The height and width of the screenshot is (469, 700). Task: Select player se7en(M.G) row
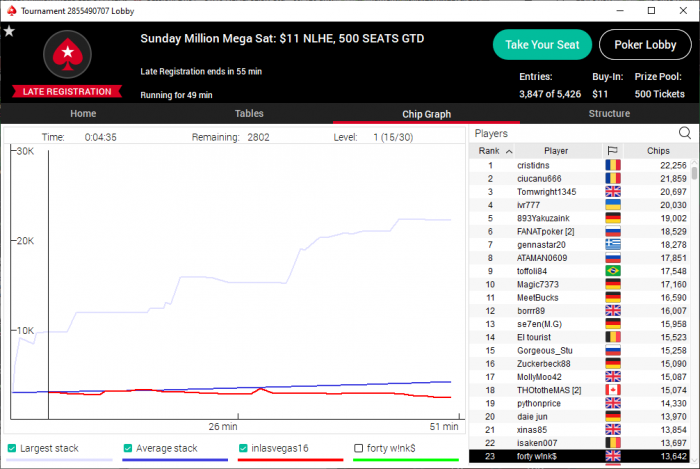click(x=579, y=324)
